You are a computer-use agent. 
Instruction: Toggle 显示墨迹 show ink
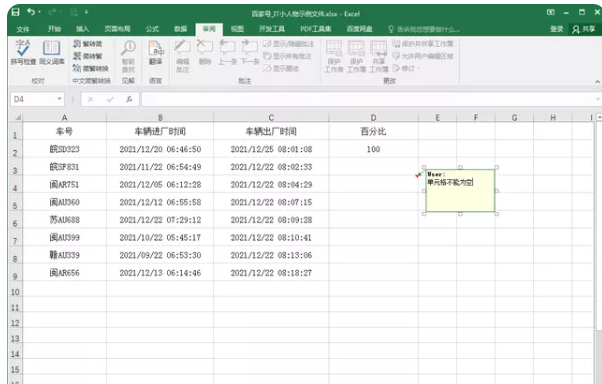(281, 68)
